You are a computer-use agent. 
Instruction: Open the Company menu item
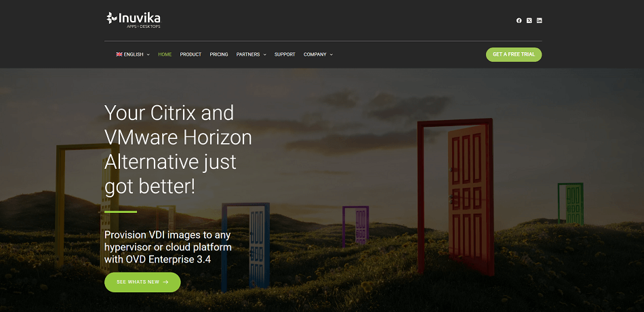[315, 54]
